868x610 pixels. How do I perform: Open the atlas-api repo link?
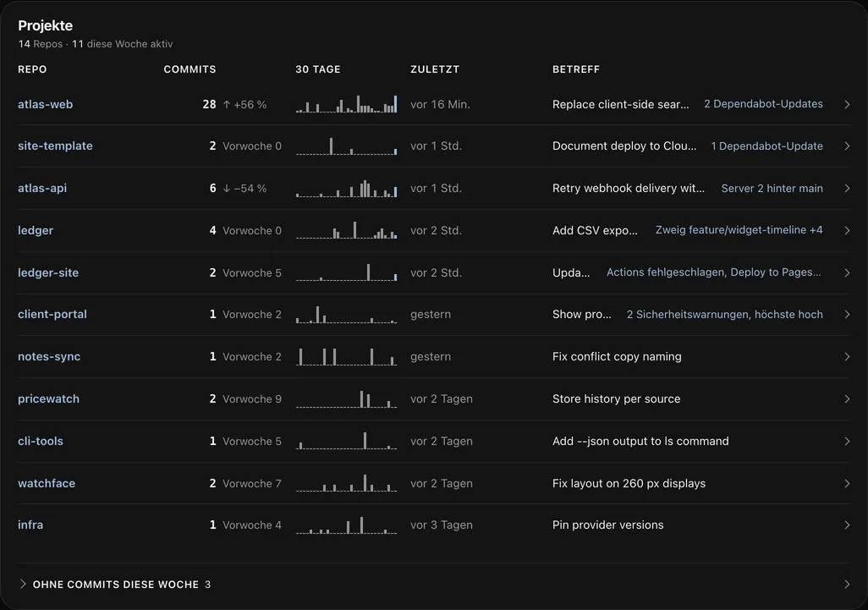pyautogui.click(x=42, y=188)
